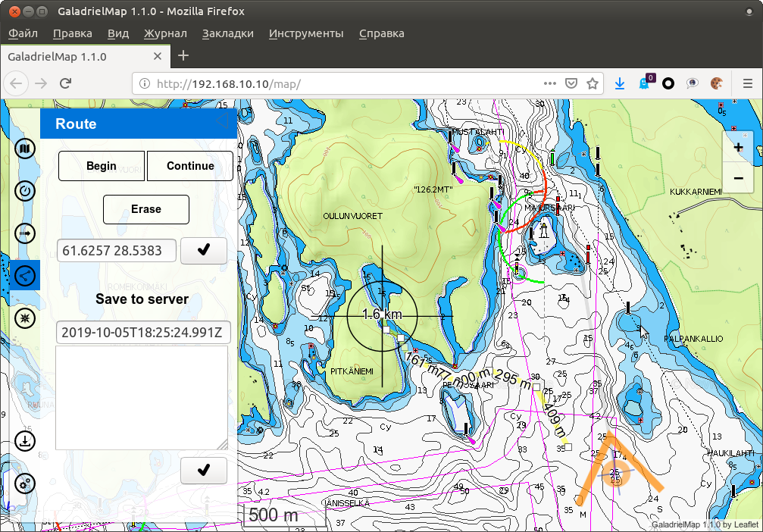The height and width of the screenshot is (532, 763).
Task: Click the route waypoint square near depth 30
Action: click(536, 387)
